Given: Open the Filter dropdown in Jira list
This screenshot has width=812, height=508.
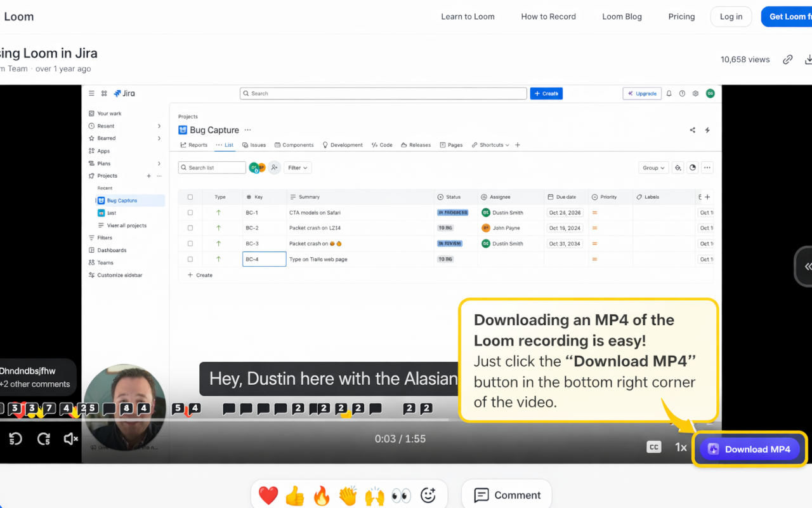Looking at the screenshot, I should click(x=298, y=168).
